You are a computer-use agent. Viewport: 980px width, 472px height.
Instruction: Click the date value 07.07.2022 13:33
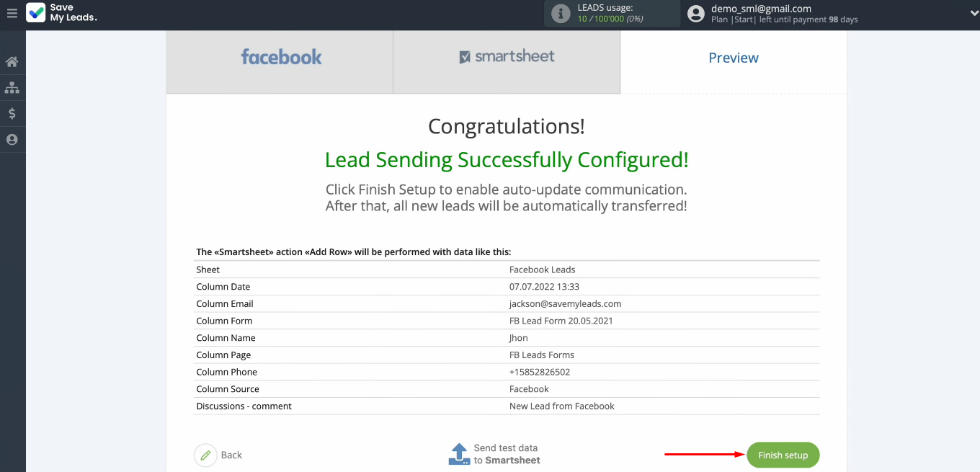tap(544, 287)
